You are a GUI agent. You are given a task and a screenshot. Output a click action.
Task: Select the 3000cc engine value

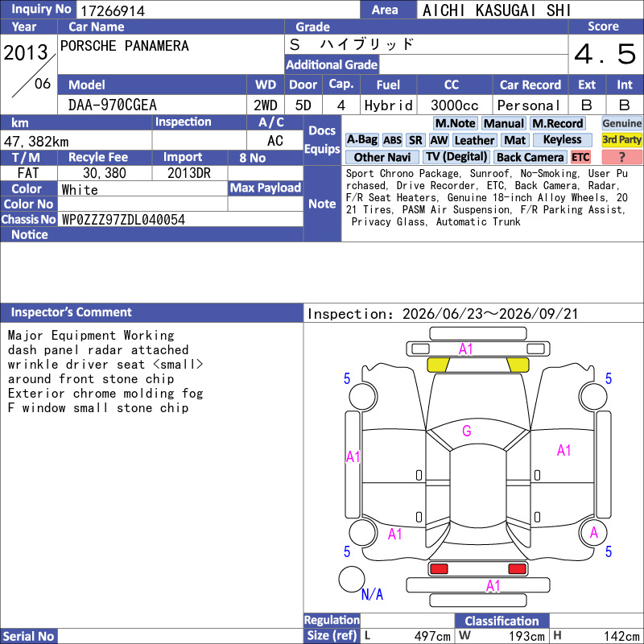pos(455,105)
